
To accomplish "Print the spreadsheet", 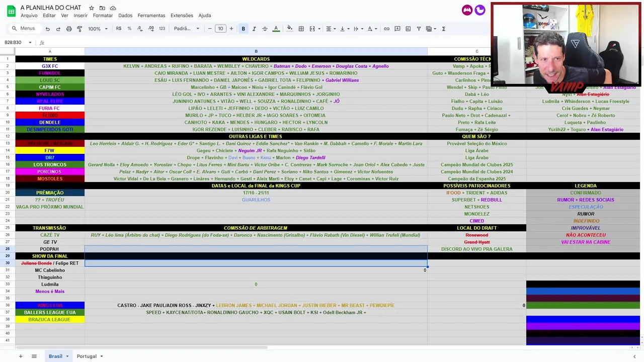I will tap(69, 29).
